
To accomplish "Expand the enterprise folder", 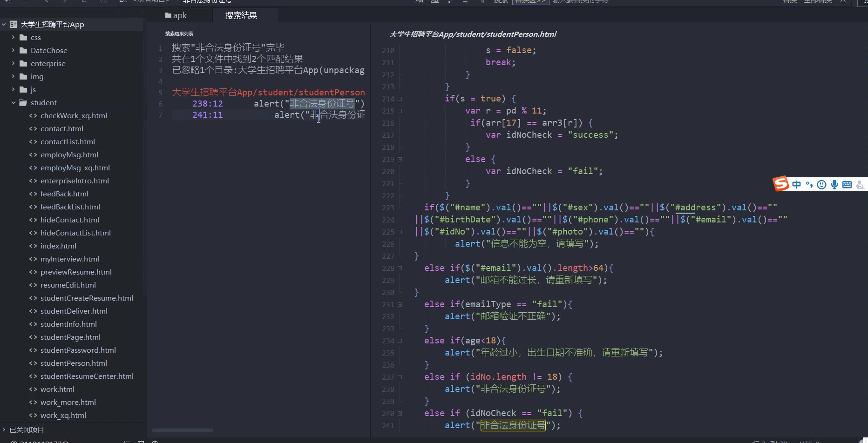I will point(14,63).
